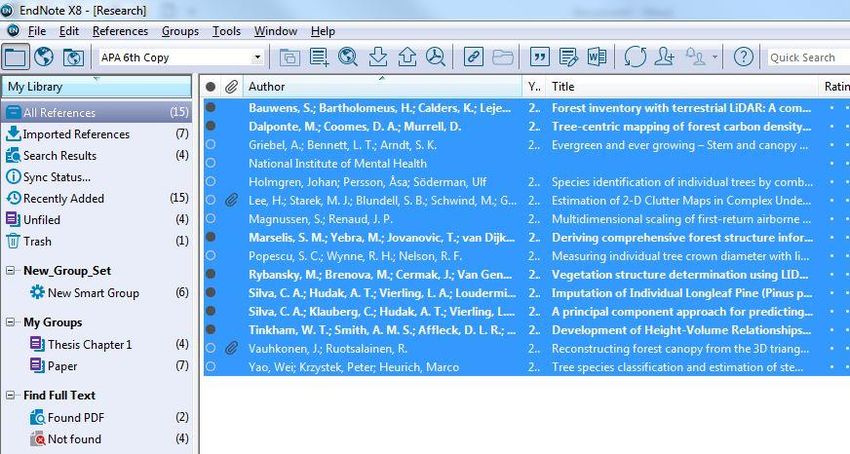Open the Window menu

(275, 31)
